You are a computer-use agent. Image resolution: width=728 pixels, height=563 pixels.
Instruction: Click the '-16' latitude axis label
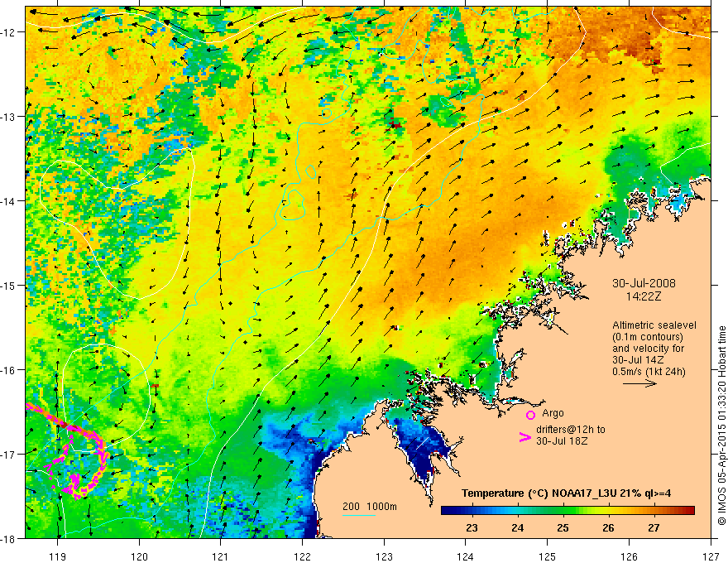coord(9,370)
